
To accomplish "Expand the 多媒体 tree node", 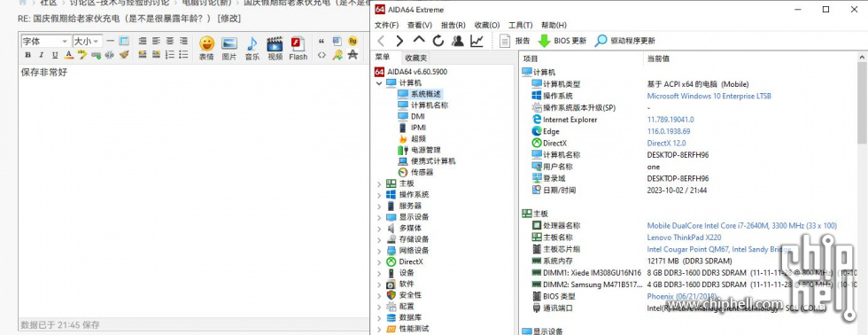I will pyautogui.click(x=379, y=228).
